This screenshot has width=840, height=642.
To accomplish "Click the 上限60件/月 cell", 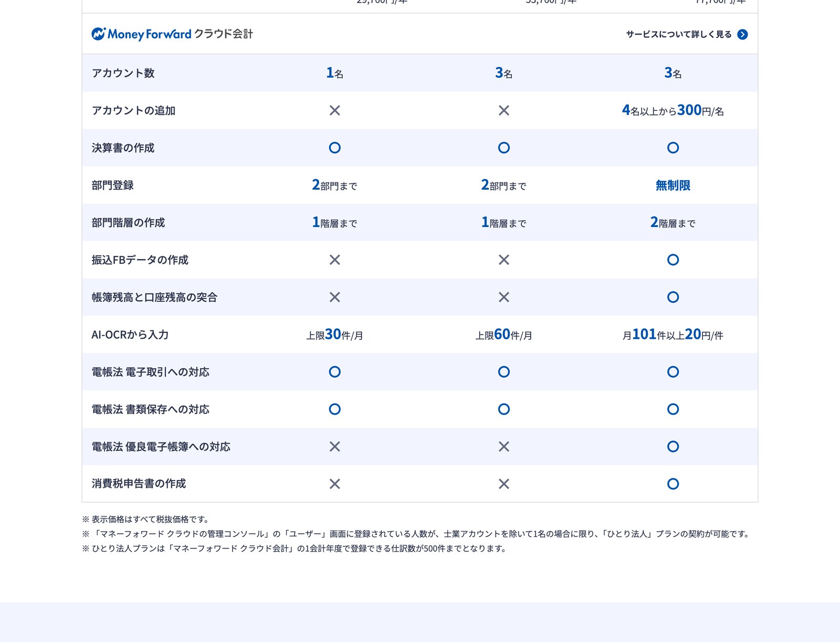I will (504, 335).
